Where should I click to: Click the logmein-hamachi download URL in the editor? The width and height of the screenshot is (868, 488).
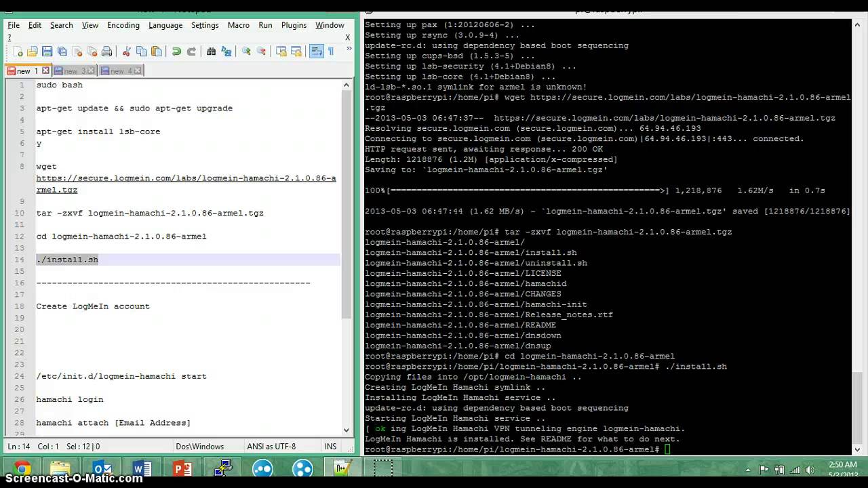pyautogui.click(x=186, y=184)
